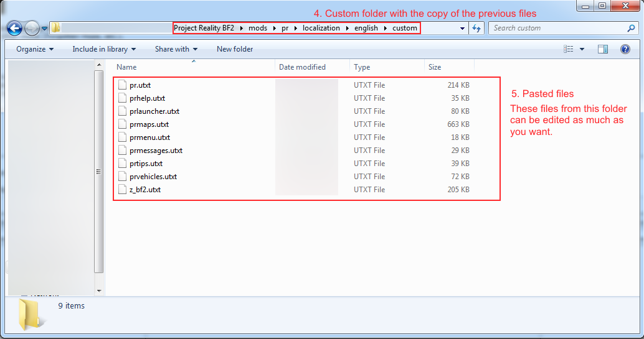Expand arrow after 'localization' breadcrumb
Image resolution: width=644 pixels, height=339 pixels.
coord(348,28)
